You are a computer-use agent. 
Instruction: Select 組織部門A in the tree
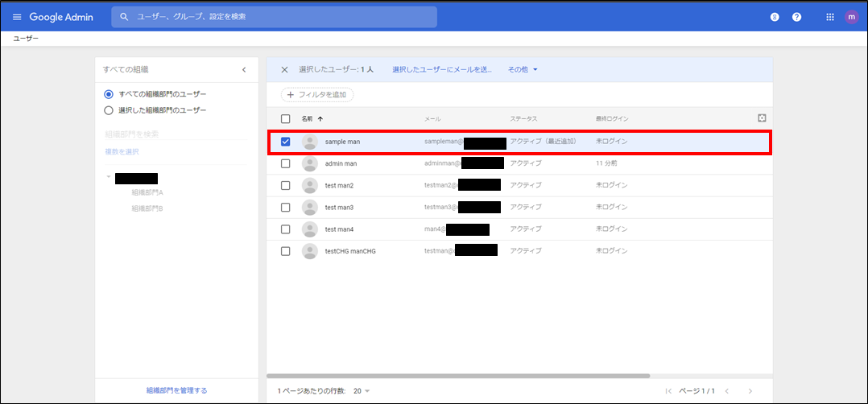(x=147, y=193)
